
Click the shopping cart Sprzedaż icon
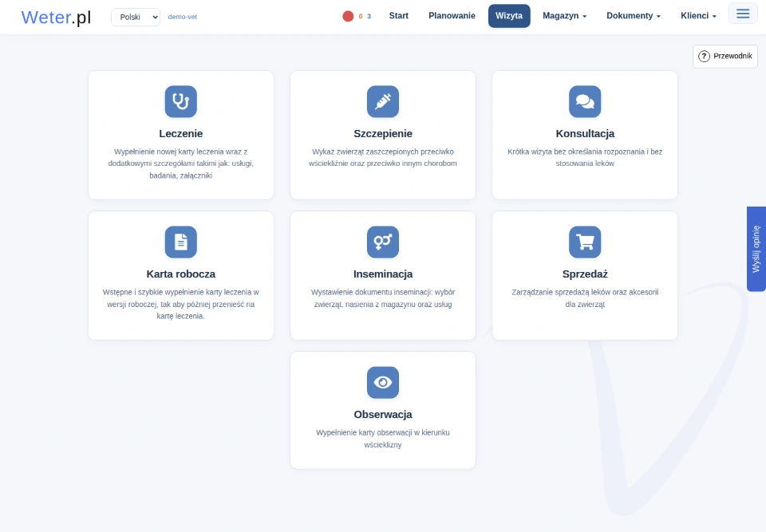[x=585, y=242]
